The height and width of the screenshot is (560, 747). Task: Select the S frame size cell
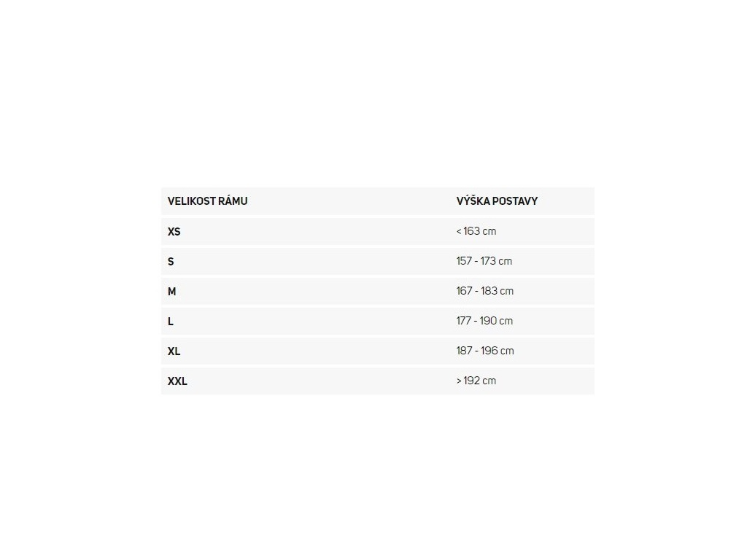coord(171,261)
